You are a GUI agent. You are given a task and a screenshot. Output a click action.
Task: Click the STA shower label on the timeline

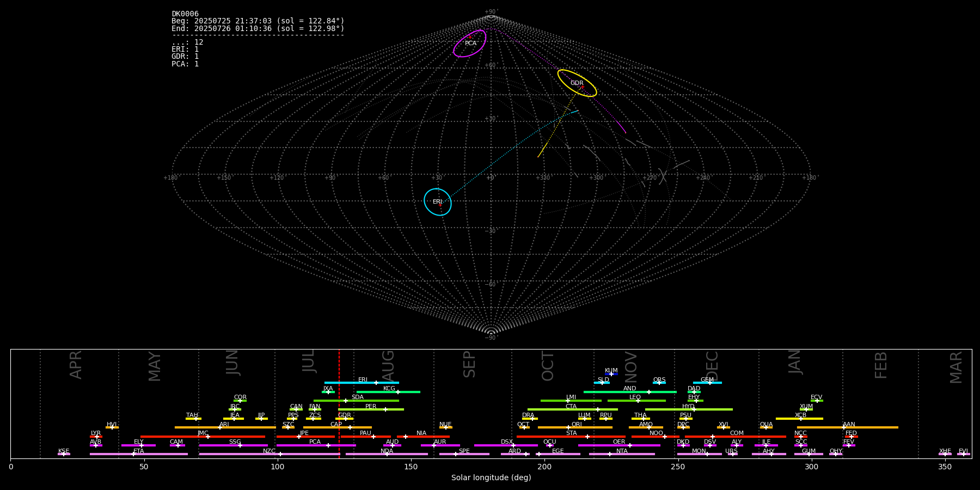click(x=571, y=433)
